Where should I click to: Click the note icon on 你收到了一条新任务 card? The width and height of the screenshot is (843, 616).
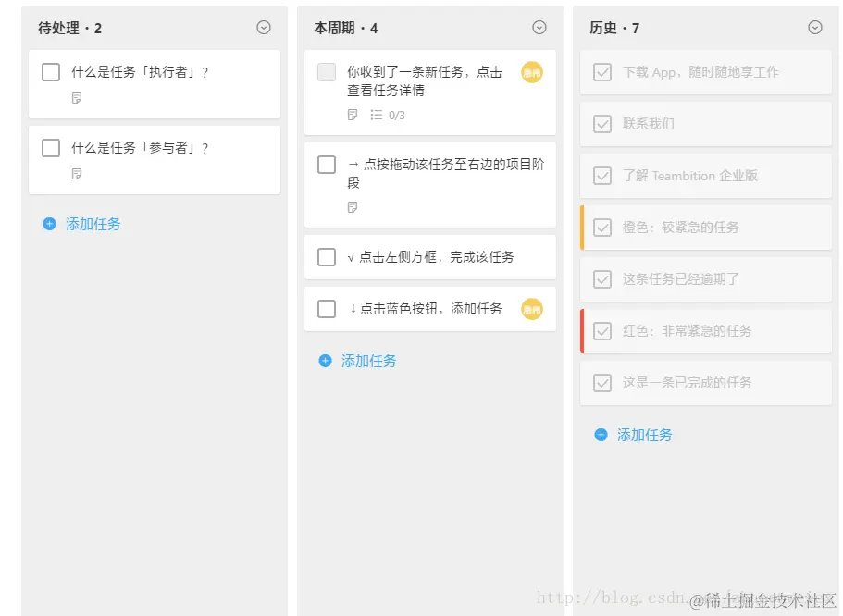click(x=352, y=115)
